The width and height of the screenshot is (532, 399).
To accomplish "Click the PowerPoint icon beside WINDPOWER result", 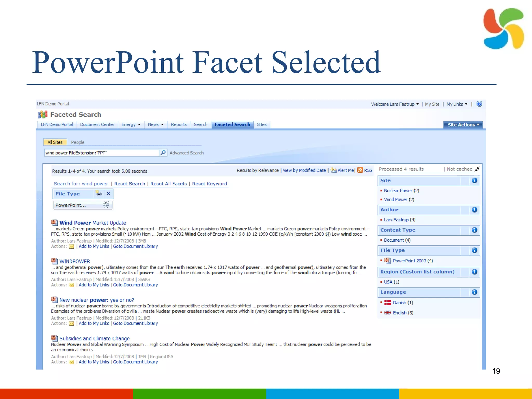I will click(x=54, y=261).
